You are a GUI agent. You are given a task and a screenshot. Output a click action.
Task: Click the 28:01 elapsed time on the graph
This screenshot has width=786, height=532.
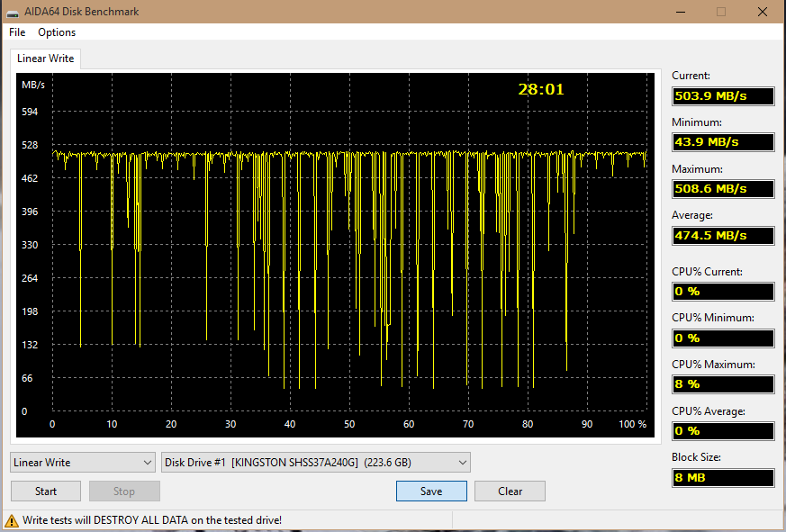(x=541, y=89)
